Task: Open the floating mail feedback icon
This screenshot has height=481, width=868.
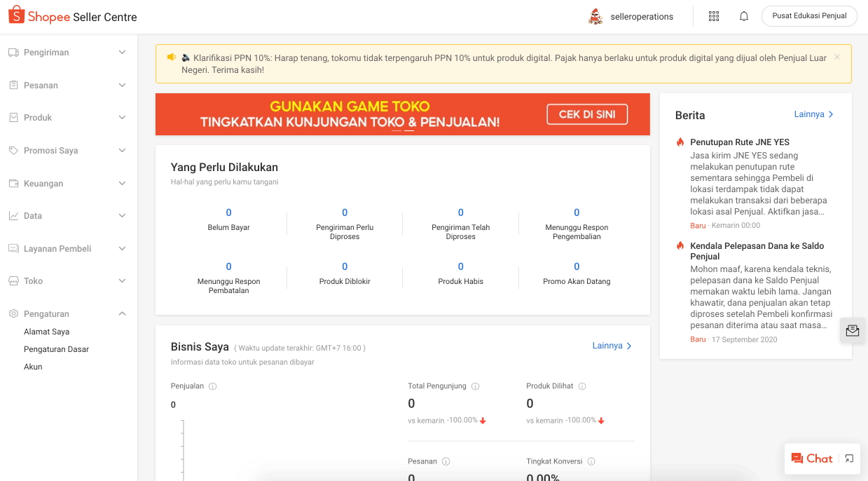Action: [x=853, y=331]
